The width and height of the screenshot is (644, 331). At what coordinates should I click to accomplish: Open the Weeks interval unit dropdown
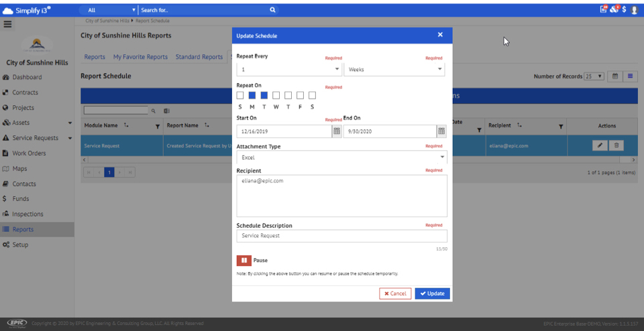tap(394, 70)
